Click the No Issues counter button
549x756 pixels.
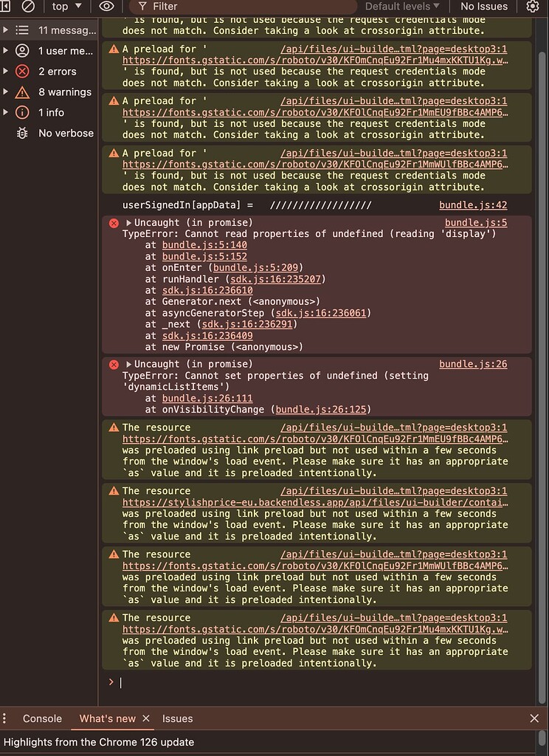coord(484,6)
